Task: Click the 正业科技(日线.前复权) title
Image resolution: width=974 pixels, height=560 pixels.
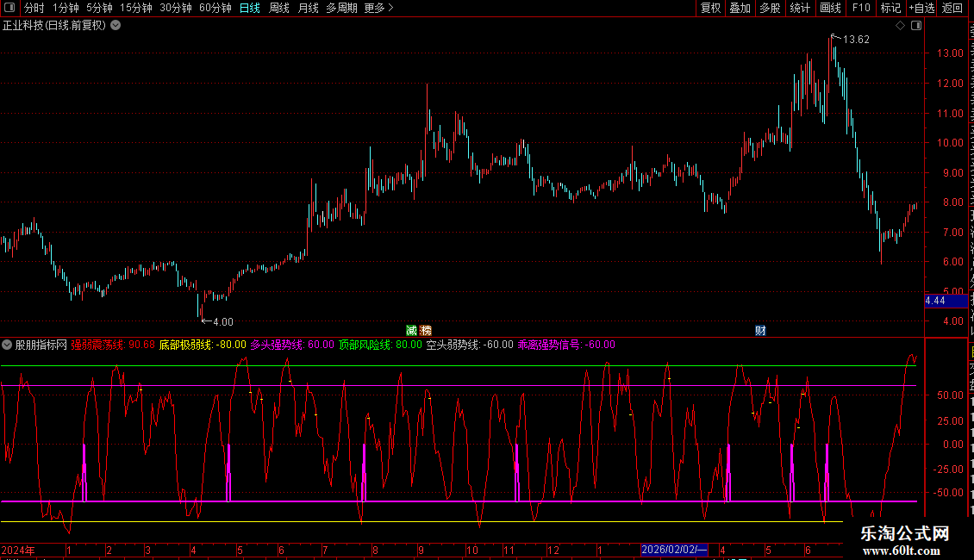Action: [x=54, y=26]
